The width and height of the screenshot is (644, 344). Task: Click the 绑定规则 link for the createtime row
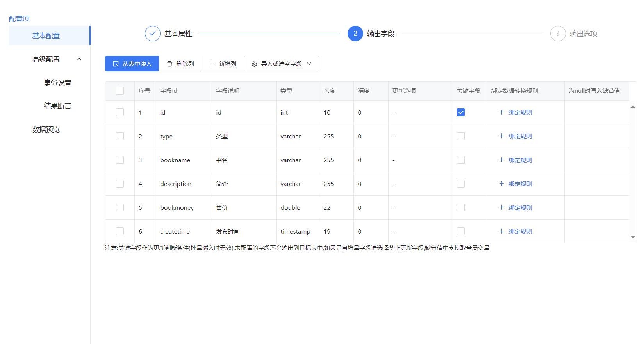[x=520, y=231]
